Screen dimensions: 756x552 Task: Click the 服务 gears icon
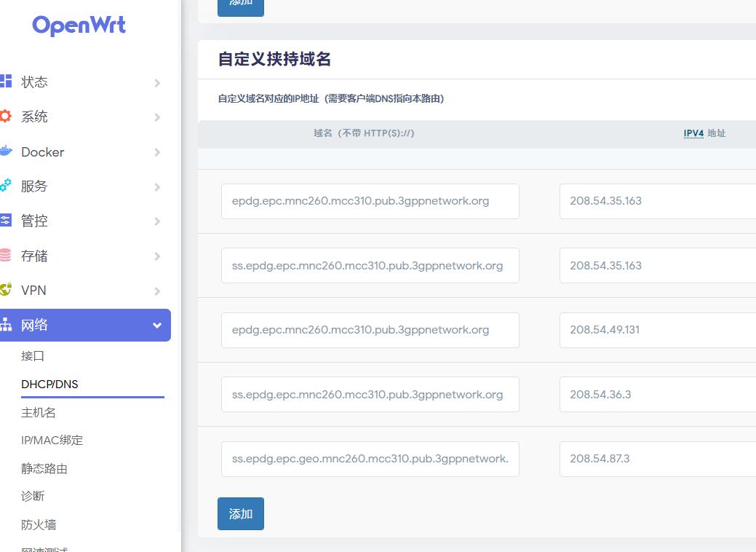(x=6, y=186)
